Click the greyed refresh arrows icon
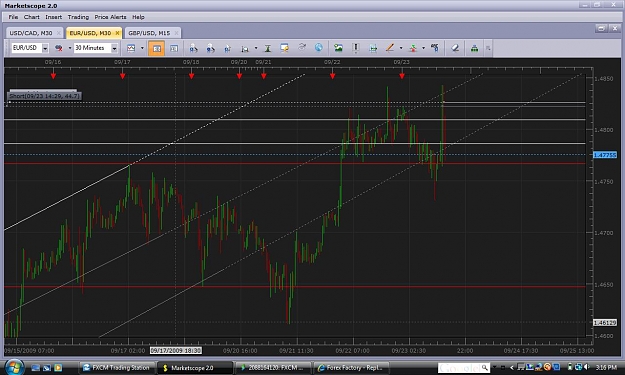This screenshot has height=375, width=625. (x=302, y=47)
